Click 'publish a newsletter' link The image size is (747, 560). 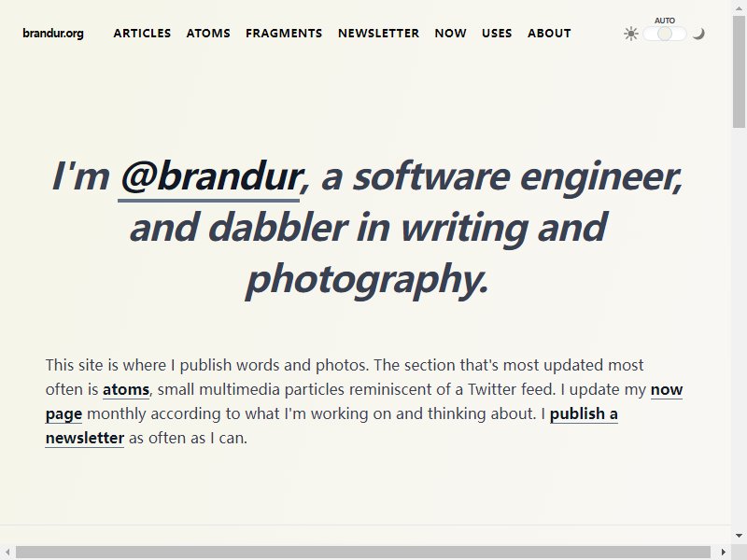coord(584,413)
